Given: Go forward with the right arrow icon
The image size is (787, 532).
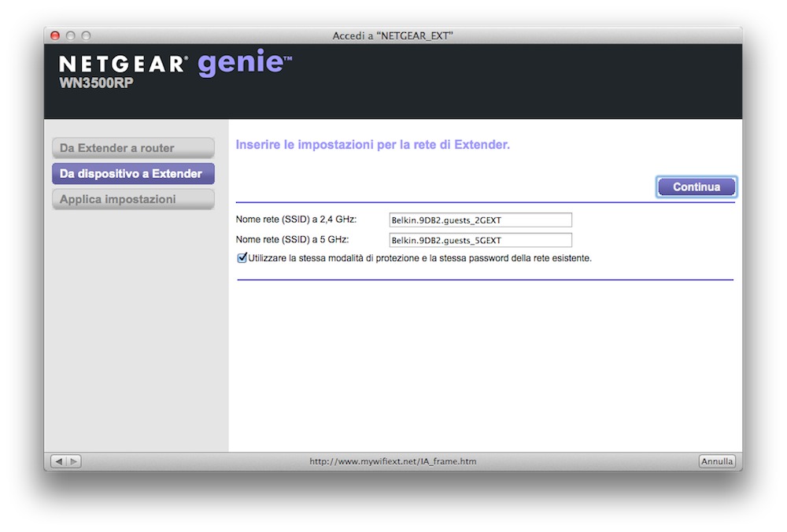Looking at the screenshot, I should (74, 461).
